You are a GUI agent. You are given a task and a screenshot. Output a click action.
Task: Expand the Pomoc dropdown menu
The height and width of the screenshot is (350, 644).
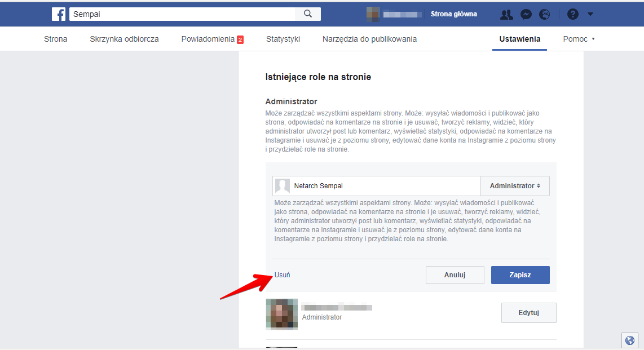click(x=579, y=39)
